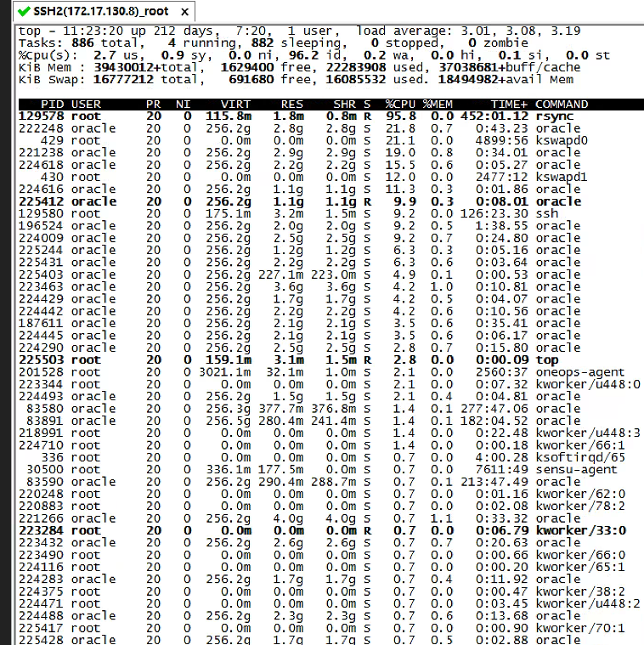
Task: Click kworker/u448:2 command text
Action: (588, 604)
